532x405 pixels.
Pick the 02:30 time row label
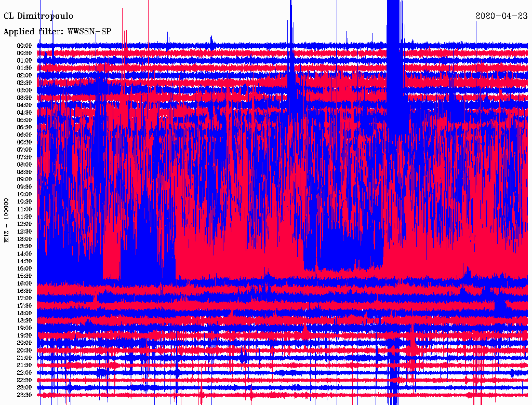click(24, 83)
